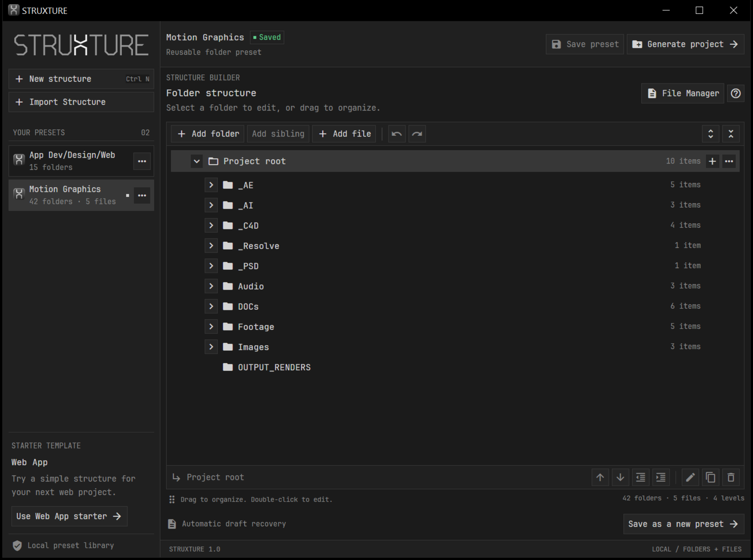Click the STRUXTURE logo in sidebar
The height and width of the screenshot is (560, 753).
pyautogui.click(x=81, y=45)
